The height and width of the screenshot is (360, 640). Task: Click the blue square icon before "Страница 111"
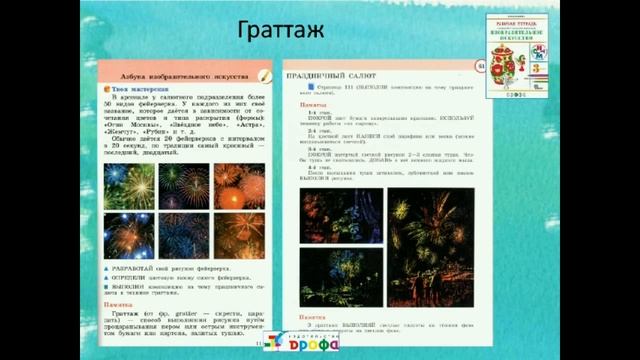pyautogui.click(x=311, y=87)
